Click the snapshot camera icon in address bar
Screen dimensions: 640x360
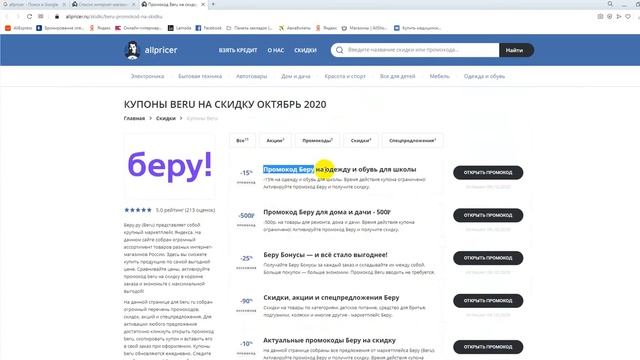[x=600, y=16]
